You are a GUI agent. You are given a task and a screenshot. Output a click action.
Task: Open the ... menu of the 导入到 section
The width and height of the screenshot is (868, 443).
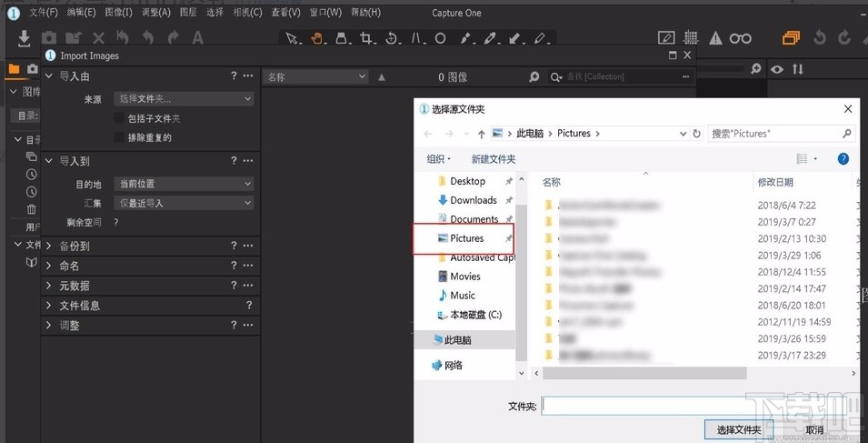248,161
